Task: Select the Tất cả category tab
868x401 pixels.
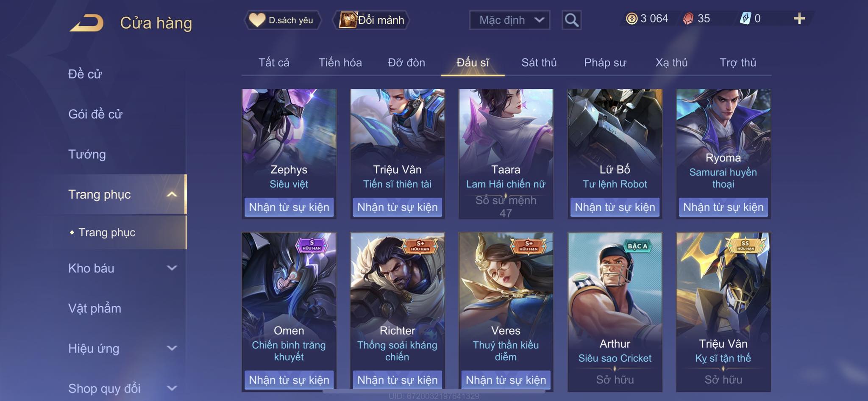Action: (x=274, y=63)
